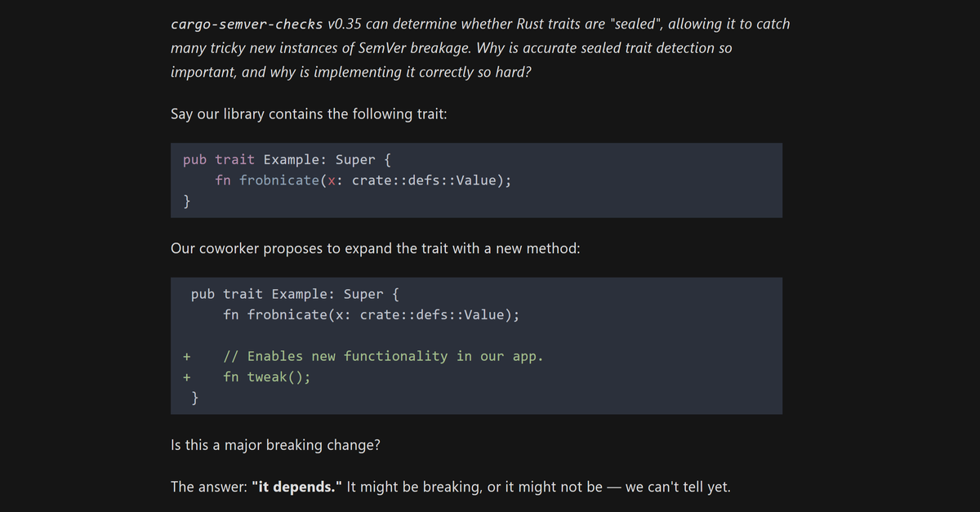Click the red x parameter in first code block

coord(331,180)
